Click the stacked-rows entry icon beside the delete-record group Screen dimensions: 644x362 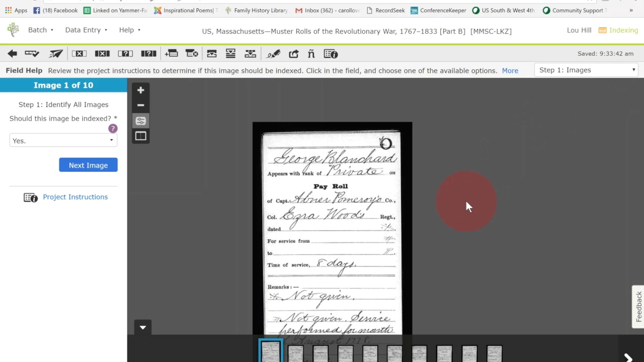click(x=231, y=54)
